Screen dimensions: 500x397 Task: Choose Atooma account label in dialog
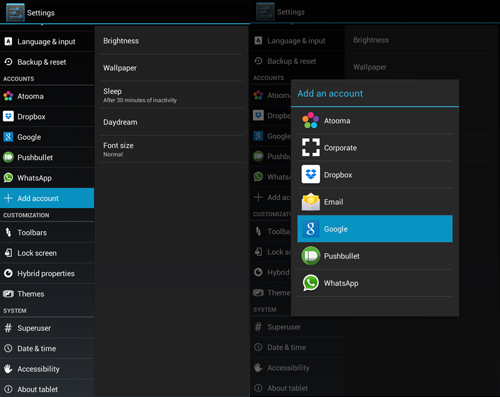click(337, 121)
